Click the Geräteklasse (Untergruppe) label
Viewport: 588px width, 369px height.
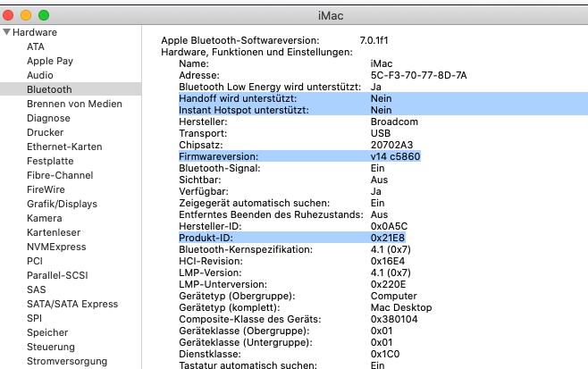pos(246,342)
